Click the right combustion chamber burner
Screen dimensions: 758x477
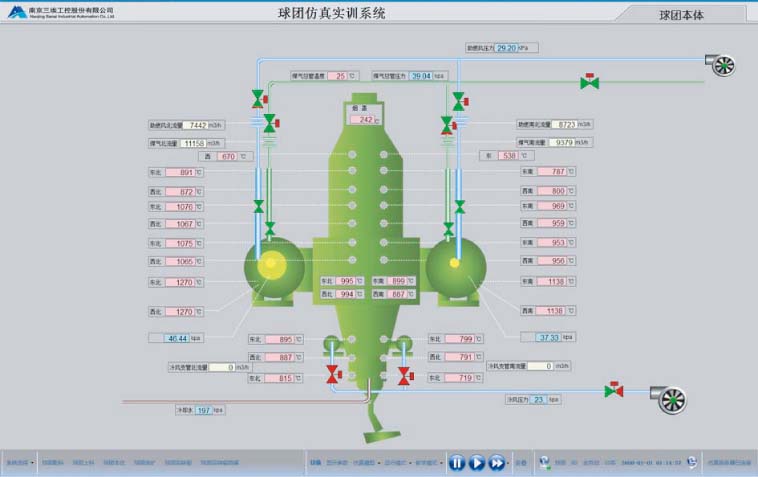(x=455, y=263)
